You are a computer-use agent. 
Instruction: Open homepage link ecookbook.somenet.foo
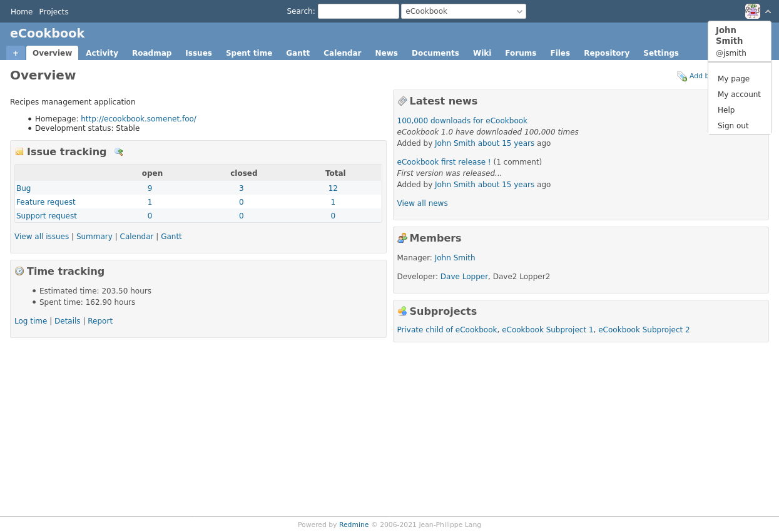(x=138, y=119)
